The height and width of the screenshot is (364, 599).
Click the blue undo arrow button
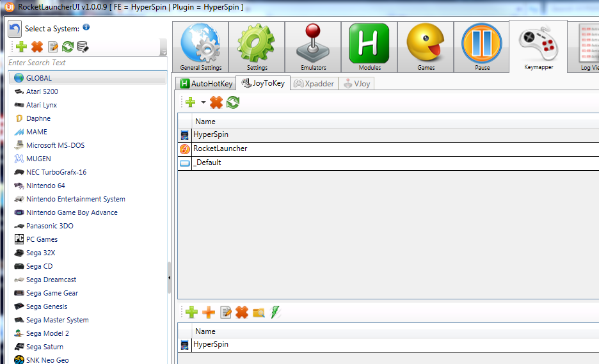pos(15,28)
